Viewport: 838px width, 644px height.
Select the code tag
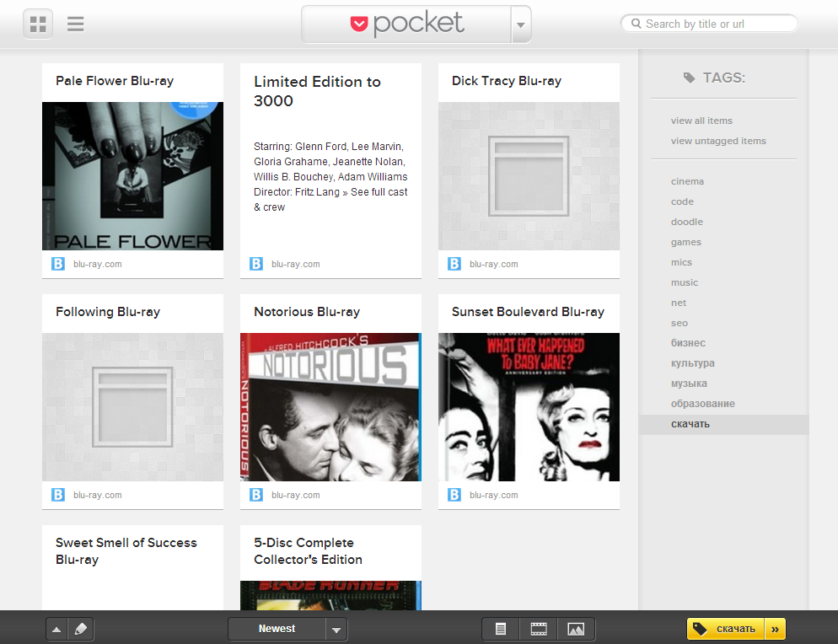click(x=682, y=202)
